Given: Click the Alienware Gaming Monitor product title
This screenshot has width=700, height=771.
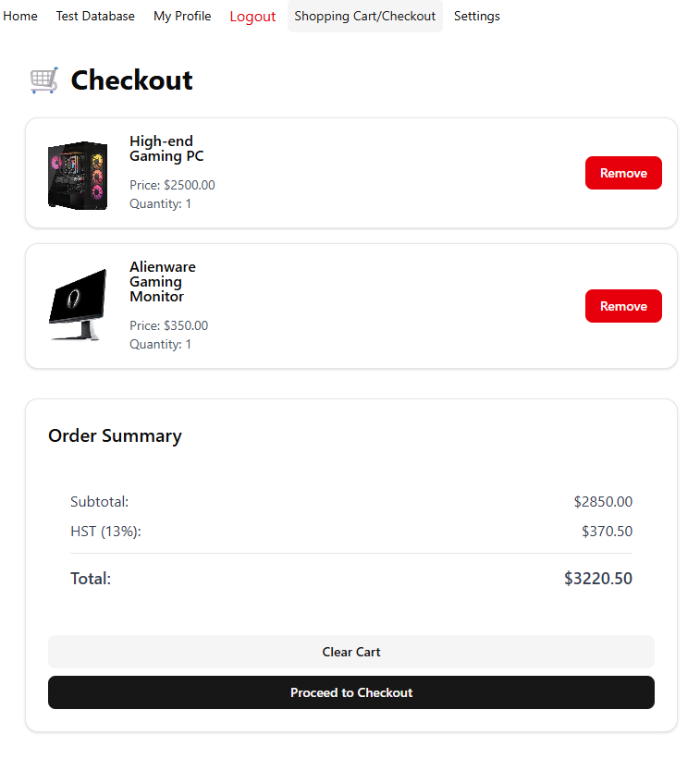Looking at the screenshot, I should point(163,282).
